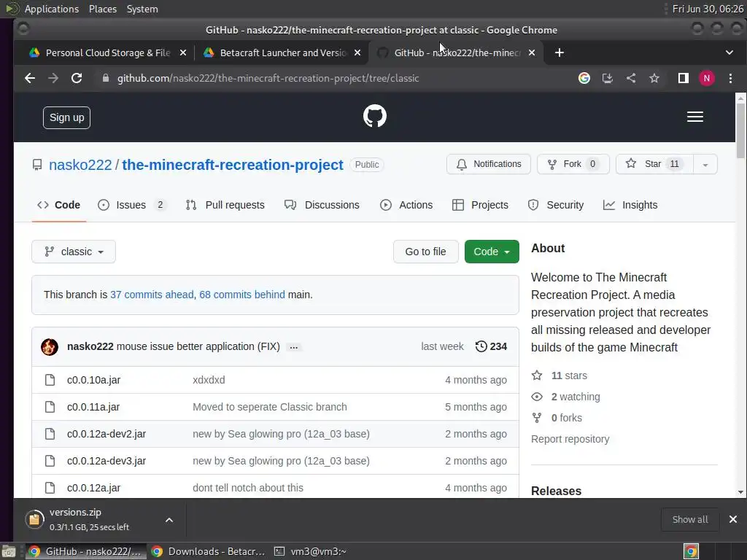Open c0.0.12a-dev3.jar file

pyautogui.click(x=107, y=461)
